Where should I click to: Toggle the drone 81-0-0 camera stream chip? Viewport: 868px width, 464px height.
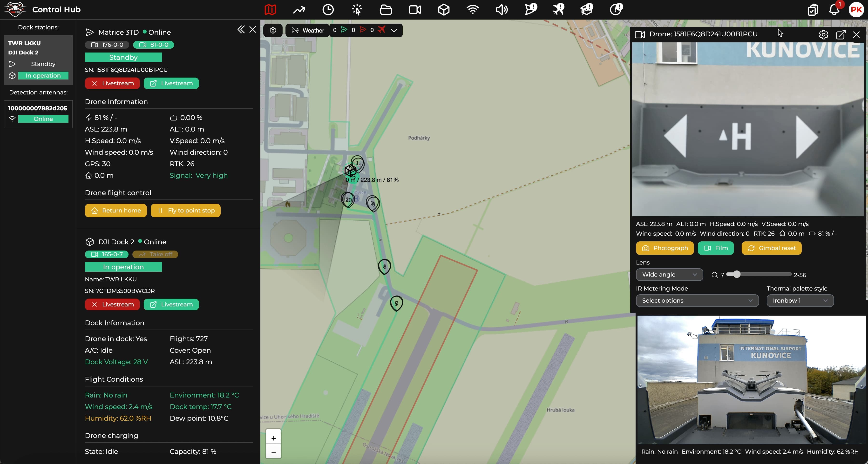pos(154,45)
